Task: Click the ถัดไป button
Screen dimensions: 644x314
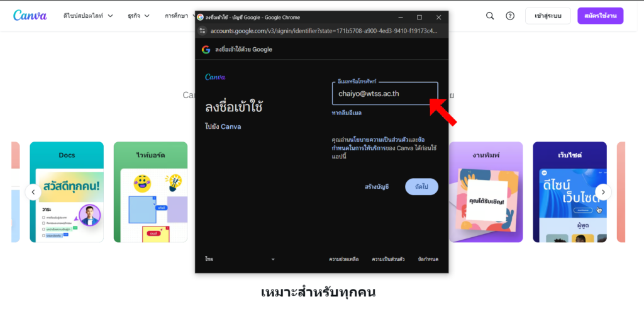Action: click(421, 187)
